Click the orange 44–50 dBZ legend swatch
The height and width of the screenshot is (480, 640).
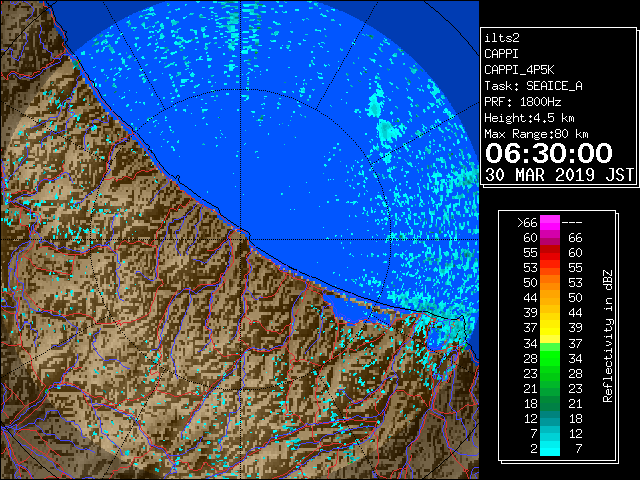[x=550, y=298]
